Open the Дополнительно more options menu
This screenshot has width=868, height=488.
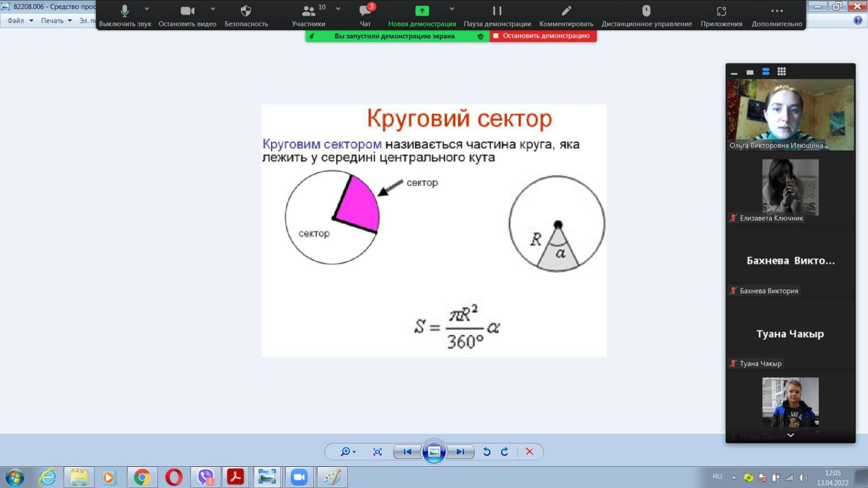pyautogui.click(x=777, y=15)
